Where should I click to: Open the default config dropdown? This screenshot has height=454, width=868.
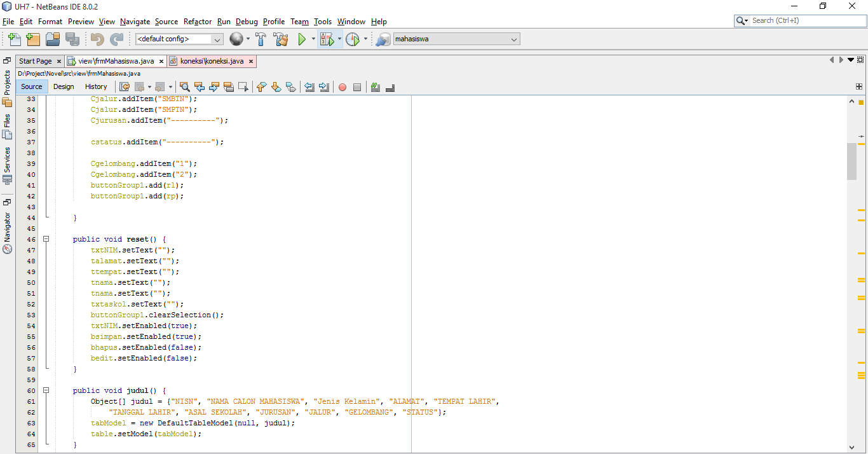tap(218, 39)
